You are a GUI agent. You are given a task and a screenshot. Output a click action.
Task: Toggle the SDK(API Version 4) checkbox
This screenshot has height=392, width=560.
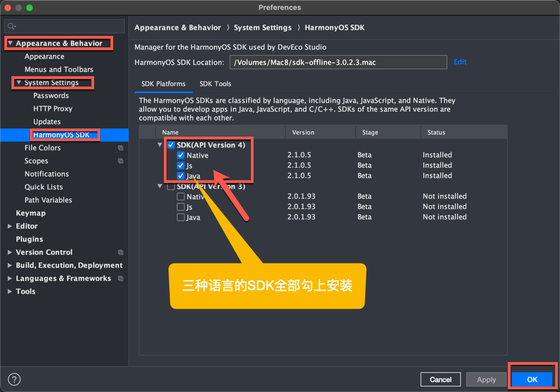(171, 145)
